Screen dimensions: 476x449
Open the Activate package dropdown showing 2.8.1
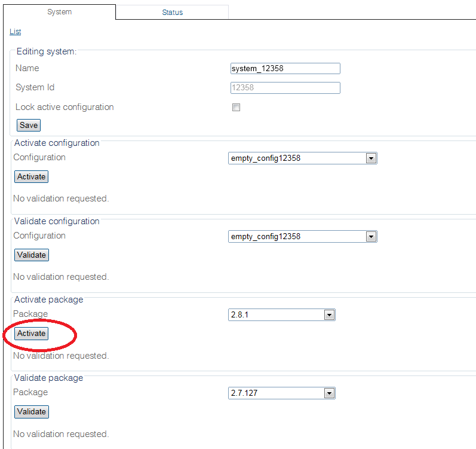coord(276,315)
